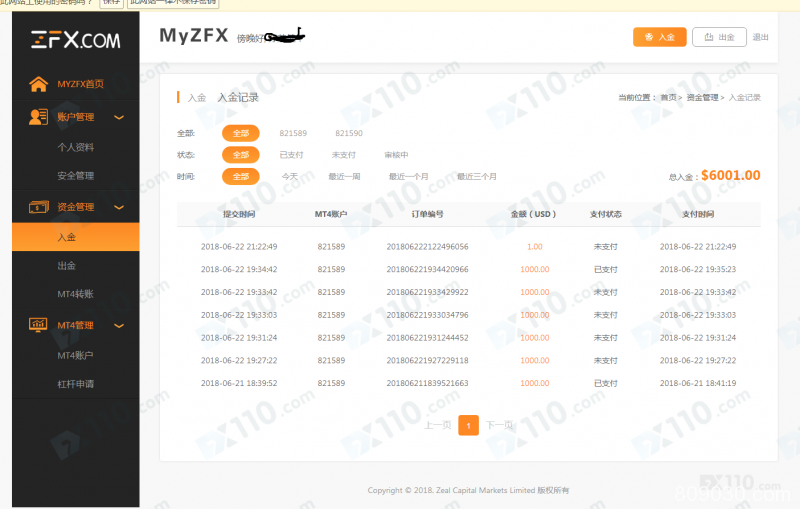Switch to the 入金记录 tab

point(238,97)
